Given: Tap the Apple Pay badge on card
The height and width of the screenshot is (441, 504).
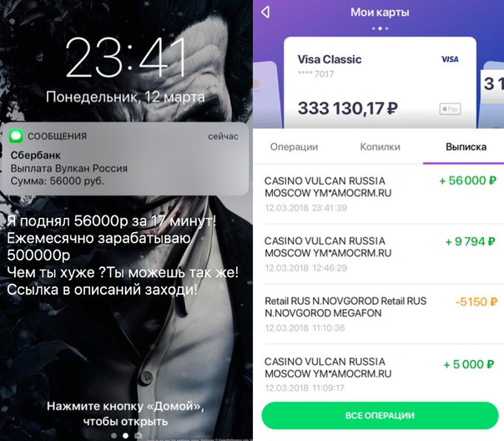Looking at the screenshot, I should (450, 109).
